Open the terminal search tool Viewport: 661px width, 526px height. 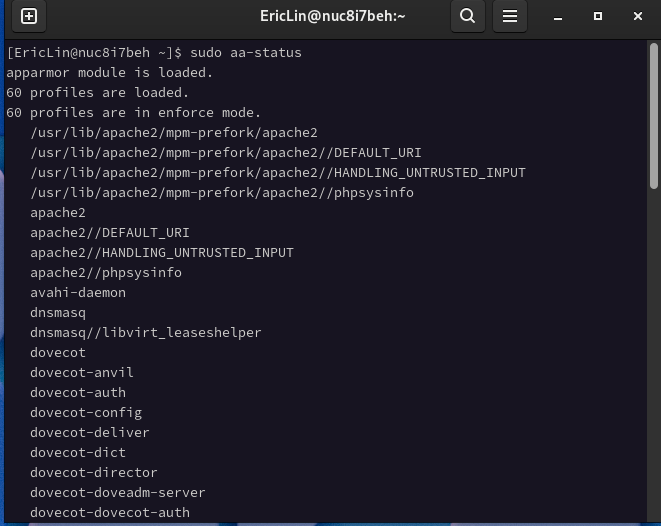click(x=467, y=16)
